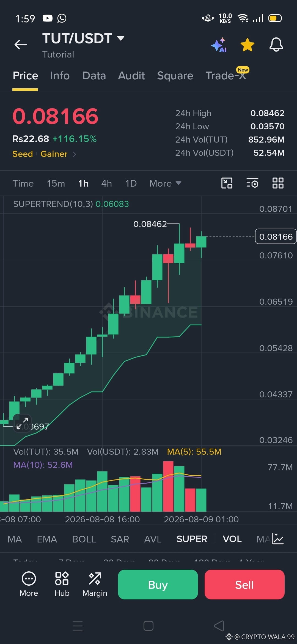The height and width of the screenshot is (644, 297).
Task: Tap the YouTube notification icon in status bar
Action: click(x=48, y=18)
